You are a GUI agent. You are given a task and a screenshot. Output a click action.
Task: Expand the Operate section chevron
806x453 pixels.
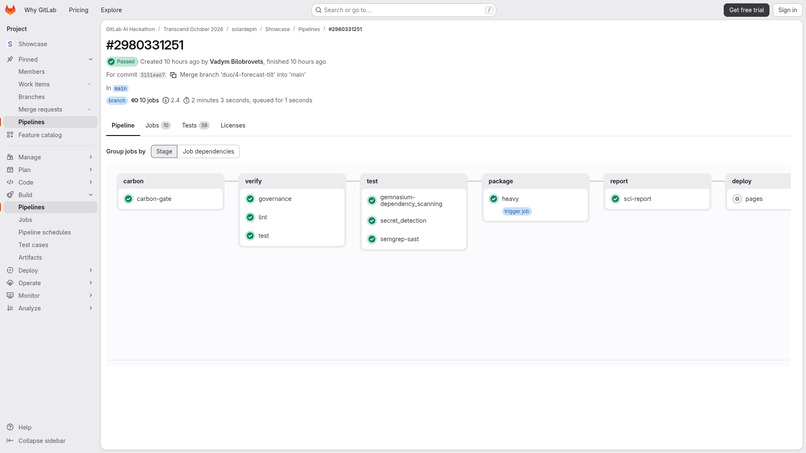pos(90,283)
